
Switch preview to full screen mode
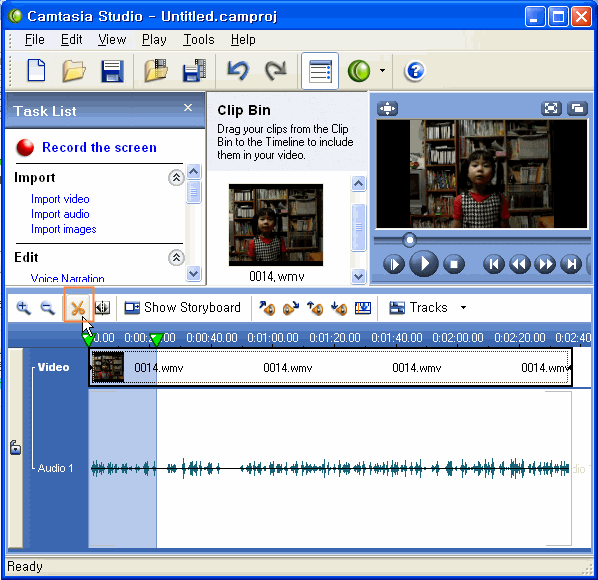[551, 109]
